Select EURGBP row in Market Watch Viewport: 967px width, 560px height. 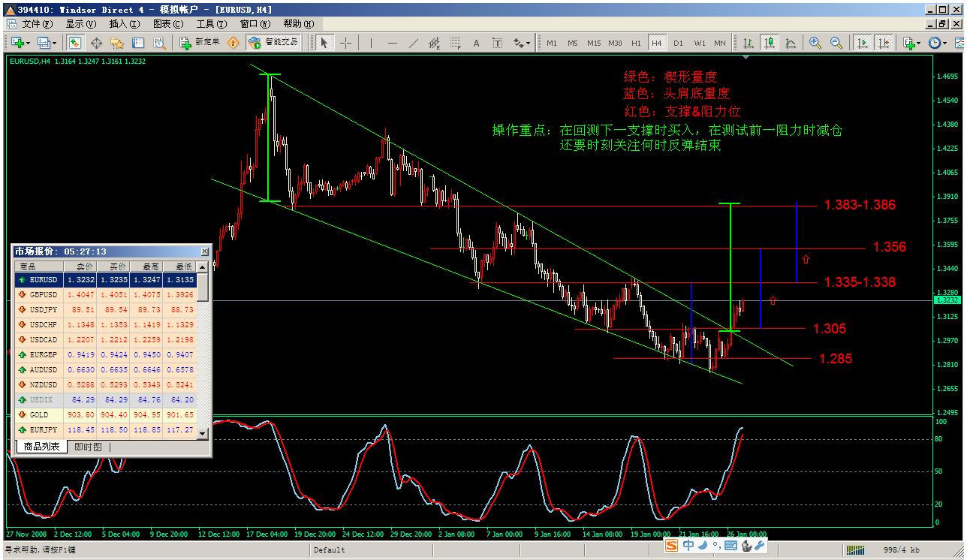[105, 354]
